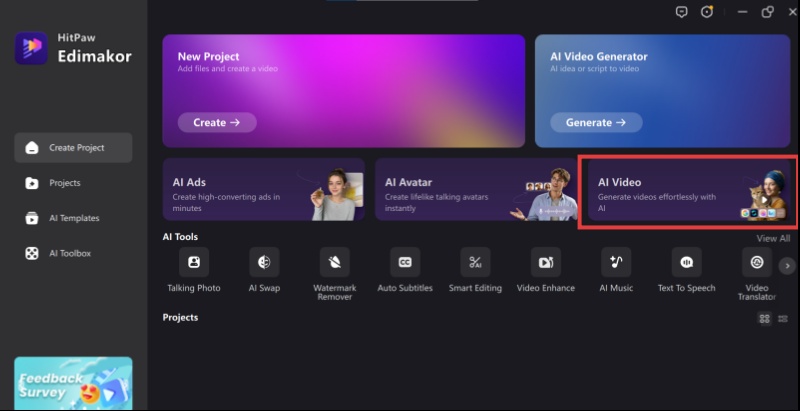Image resolution: width=800 pixels, height=411 pixels.
Task: Restore down the Edimakor window
Action: (768, 12)
